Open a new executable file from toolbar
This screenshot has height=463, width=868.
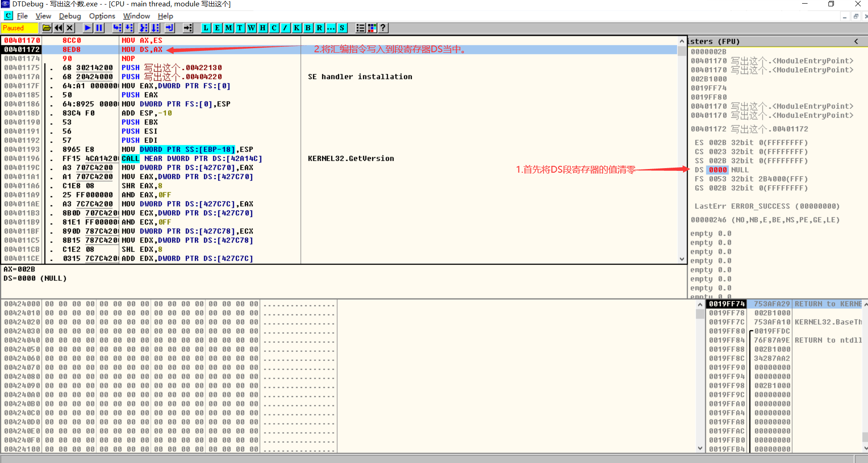pyautogui.click(x=47, y=28)
